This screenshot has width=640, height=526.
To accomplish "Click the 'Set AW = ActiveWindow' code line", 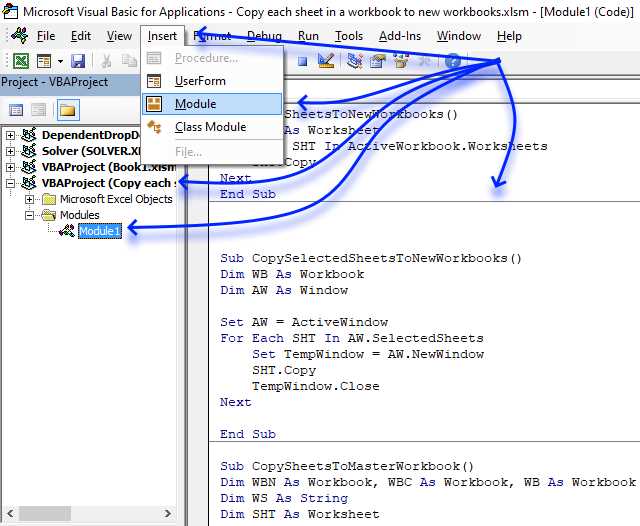I will [304, 322].
